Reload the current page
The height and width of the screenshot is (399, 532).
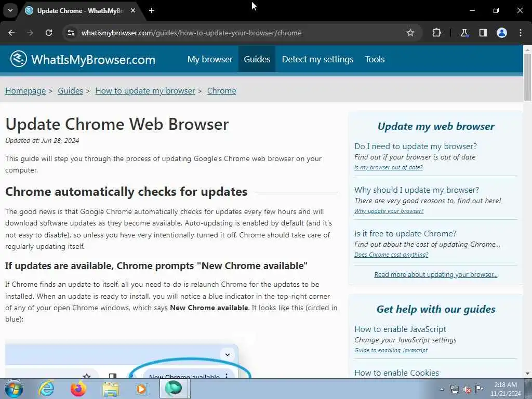[x=49, y=33]
